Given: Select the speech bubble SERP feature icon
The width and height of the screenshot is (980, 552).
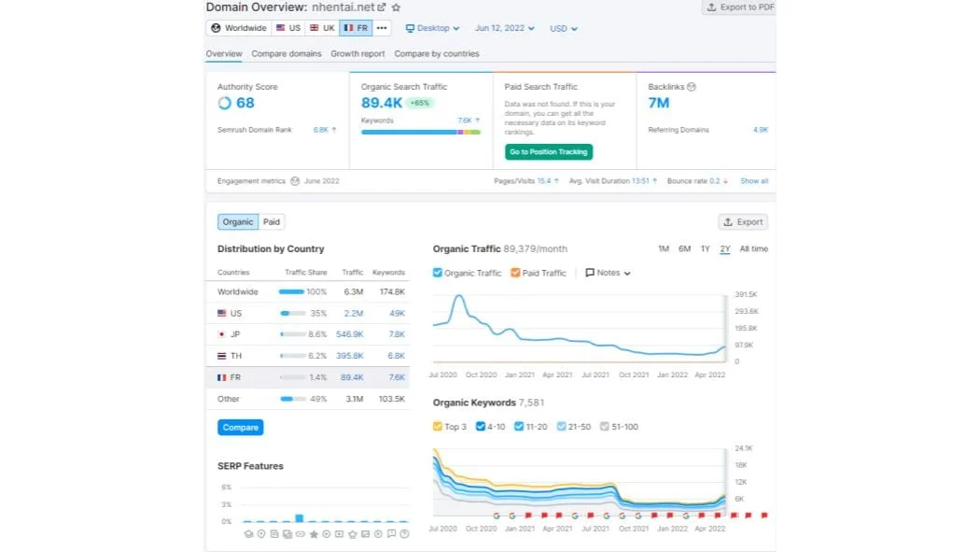Looking at the screenshot, I should (x=391, y=534).
